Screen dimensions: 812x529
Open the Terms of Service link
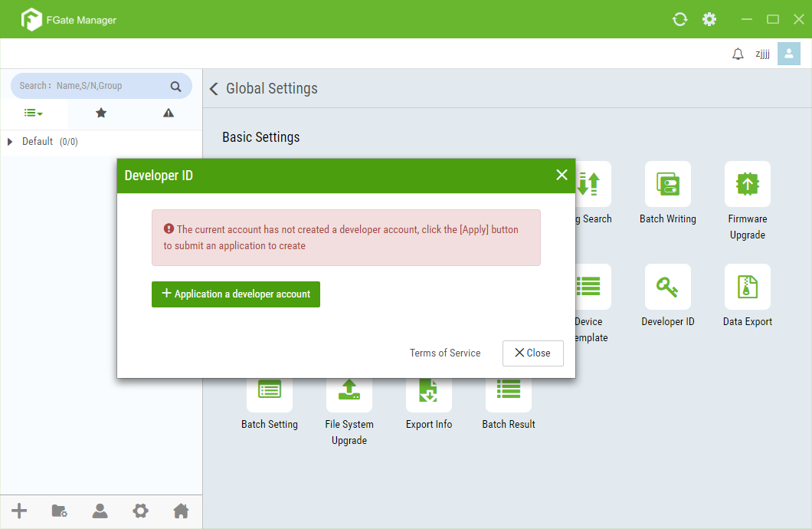pos(445,353)
